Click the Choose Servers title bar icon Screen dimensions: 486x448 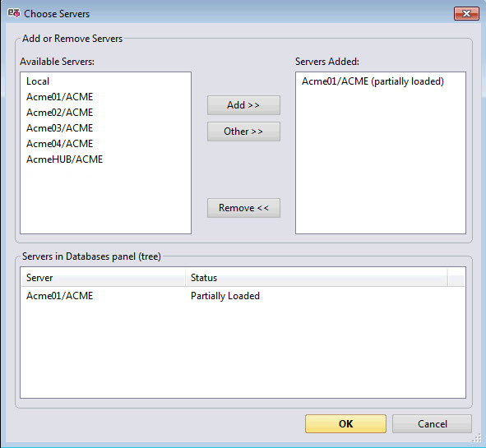pyautogui.click(x=14, y=13)
